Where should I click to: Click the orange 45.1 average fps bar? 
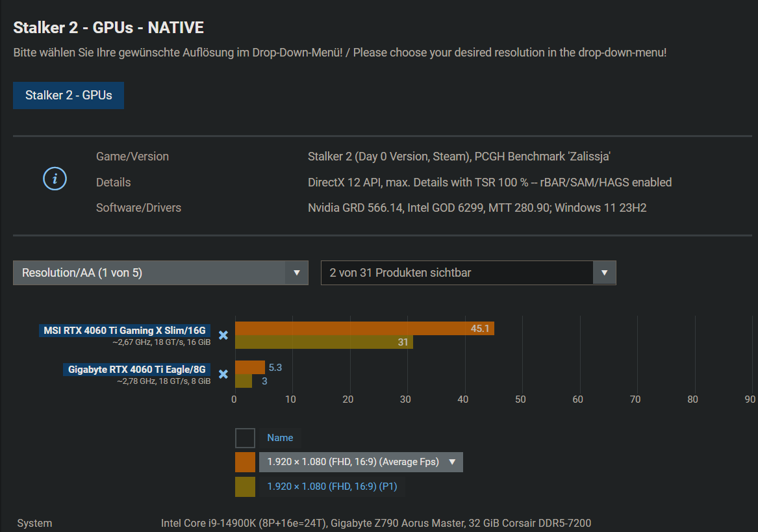(364, 329)
